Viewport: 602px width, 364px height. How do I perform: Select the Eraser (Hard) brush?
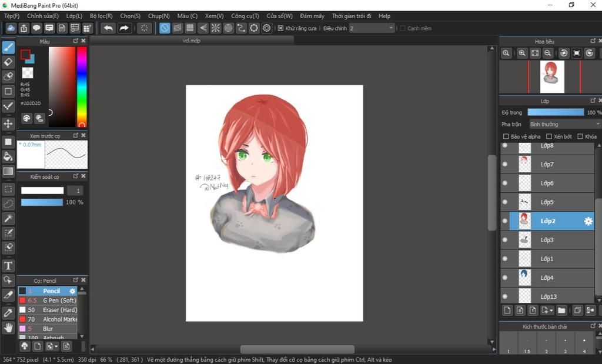pyautogui.click(x=48, y=310)
